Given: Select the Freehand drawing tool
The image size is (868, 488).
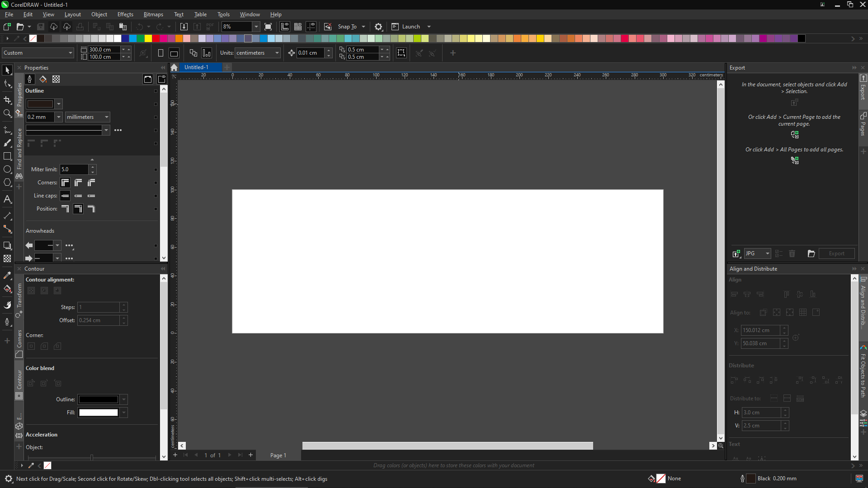Looking at the screenshot, I should click(x=7, y=130).
